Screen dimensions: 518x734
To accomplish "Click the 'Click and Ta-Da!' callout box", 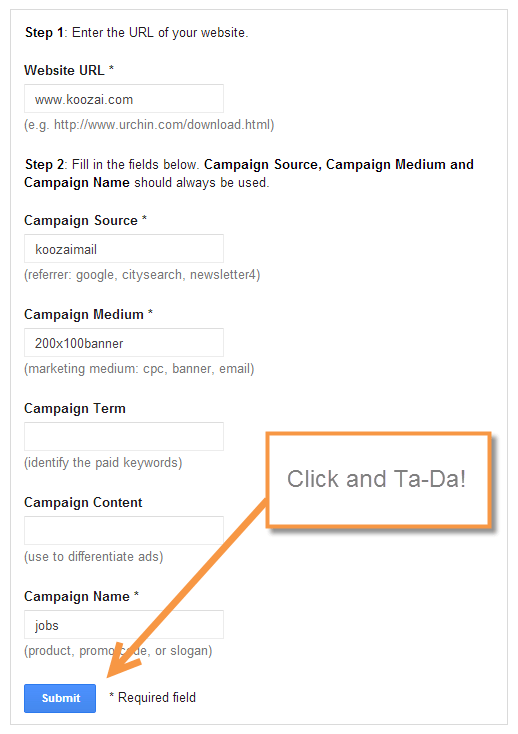I will coord(379,480).
